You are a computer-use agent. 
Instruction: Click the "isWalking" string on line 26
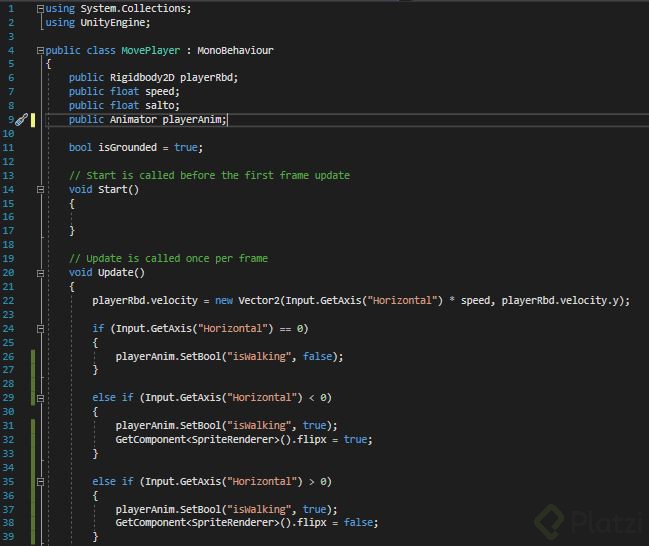coord(259,356)
